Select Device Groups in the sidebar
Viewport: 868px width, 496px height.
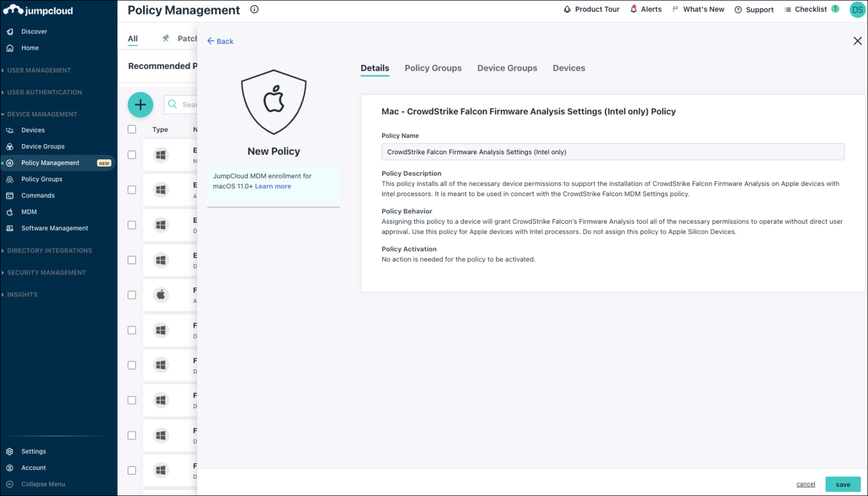43,146
